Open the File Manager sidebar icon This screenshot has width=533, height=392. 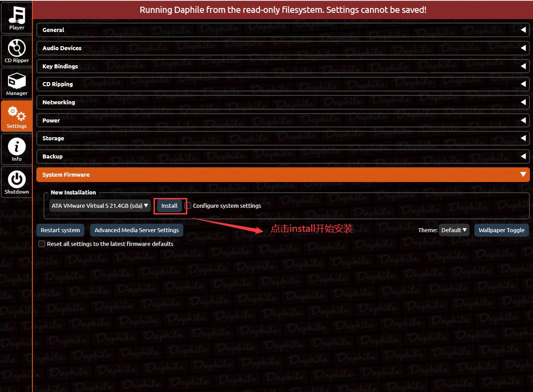tap(16, 83)
